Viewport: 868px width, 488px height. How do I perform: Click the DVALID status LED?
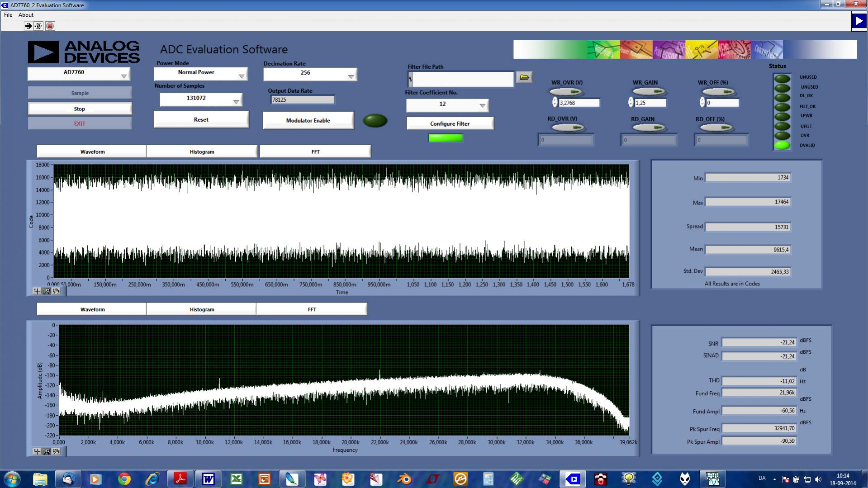(782, 145)
